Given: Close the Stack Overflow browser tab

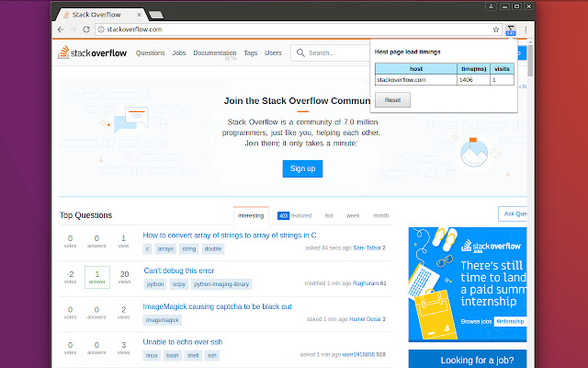Looking at the screenshot, I should point(139,15).
